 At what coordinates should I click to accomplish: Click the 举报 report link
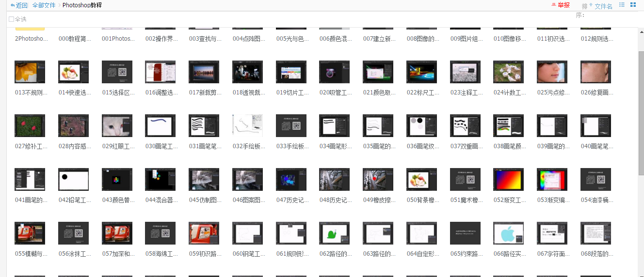[563, 5]
